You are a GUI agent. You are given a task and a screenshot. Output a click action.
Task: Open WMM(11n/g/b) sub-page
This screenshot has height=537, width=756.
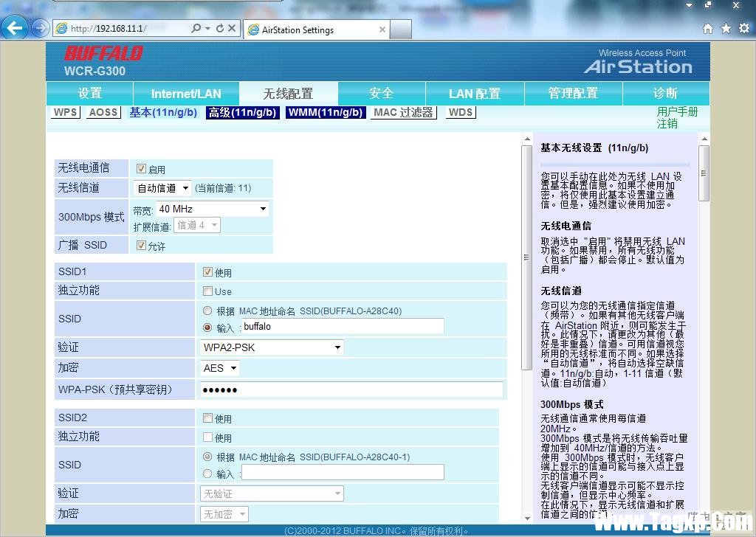coord(326,112)
